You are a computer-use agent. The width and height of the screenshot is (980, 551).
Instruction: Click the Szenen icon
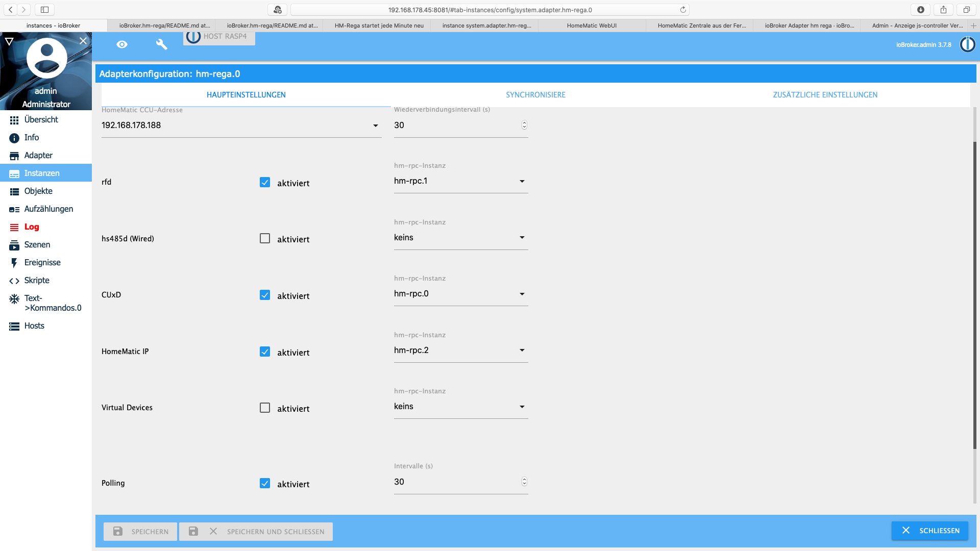click(14, 245)
